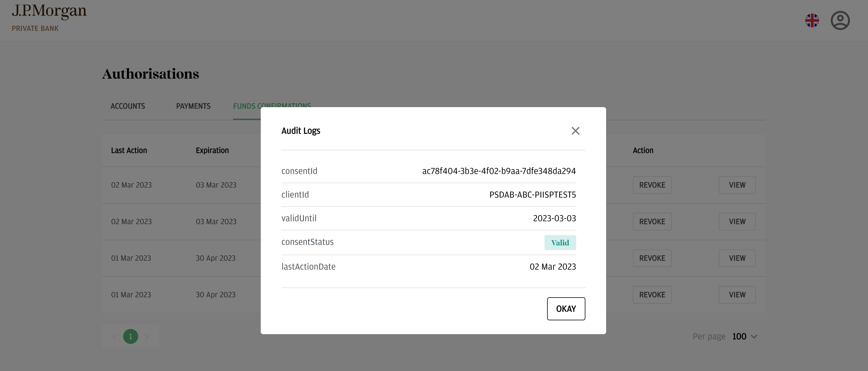Switch to the Payments tab
Screen dimensions: 868x371
pyautogui.click(x=193, y=106)
